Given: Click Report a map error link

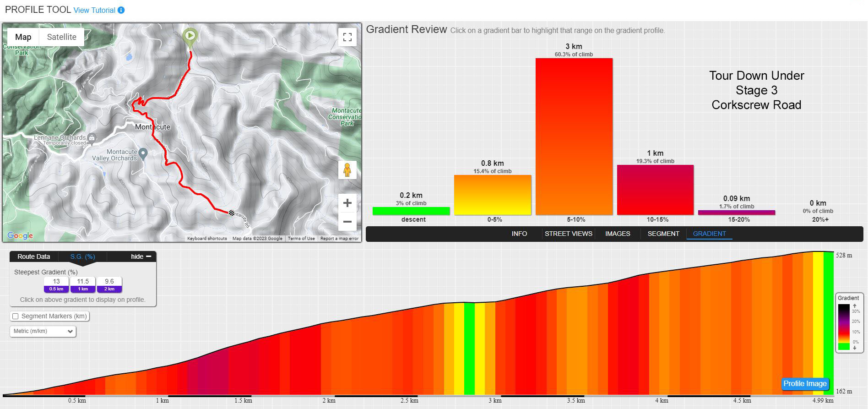Looking at the screenshot, I should coord(340,238).
